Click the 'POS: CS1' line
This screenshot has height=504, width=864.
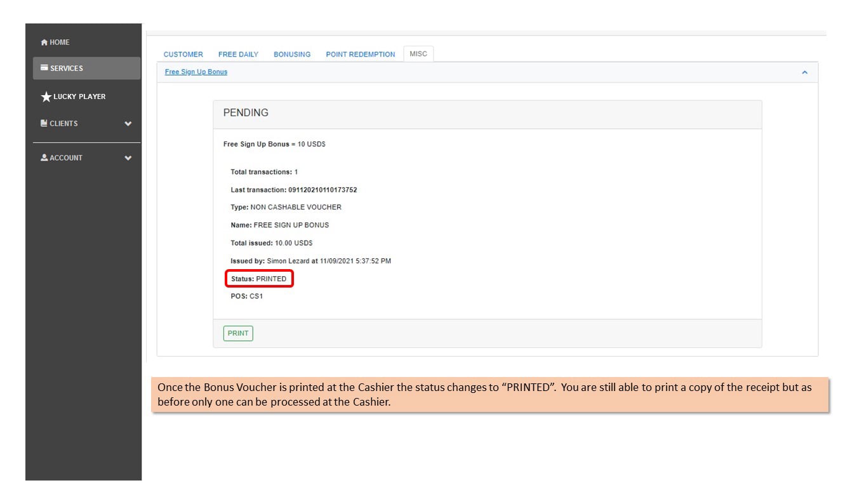pos(246,296)
